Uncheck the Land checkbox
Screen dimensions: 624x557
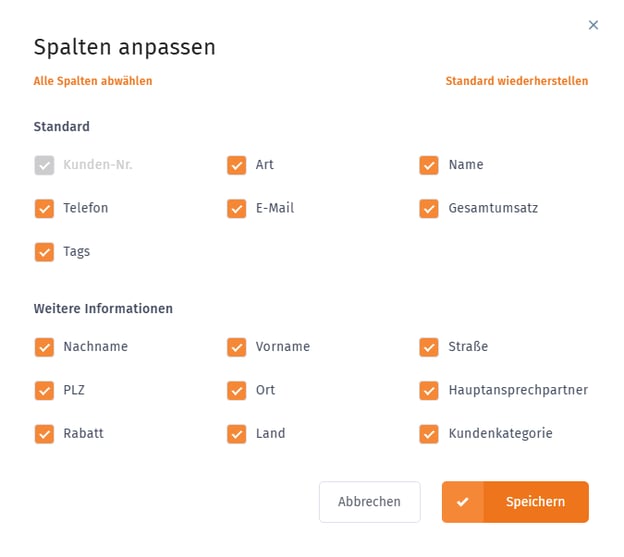pos(237,434)
